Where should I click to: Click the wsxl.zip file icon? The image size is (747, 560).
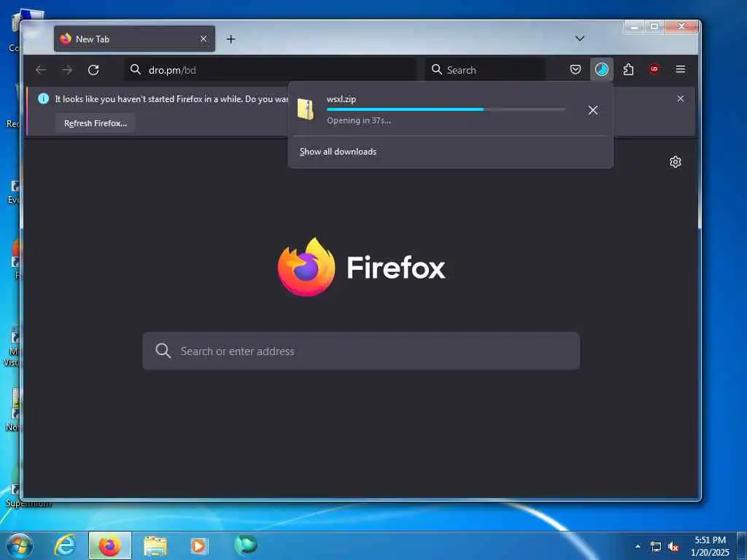coord(306,109)
